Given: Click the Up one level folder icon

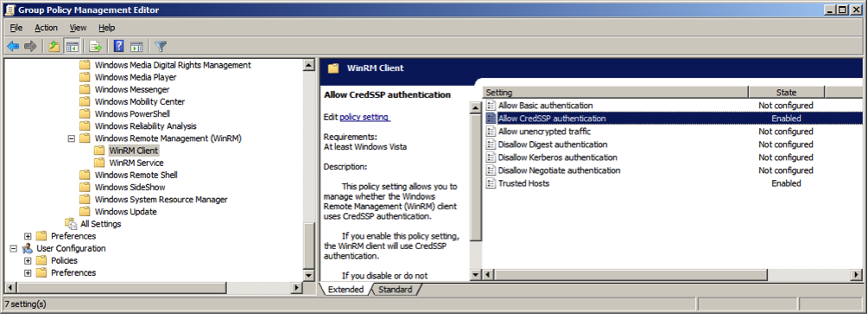Looking at the screenshot, I should [54, 47].
